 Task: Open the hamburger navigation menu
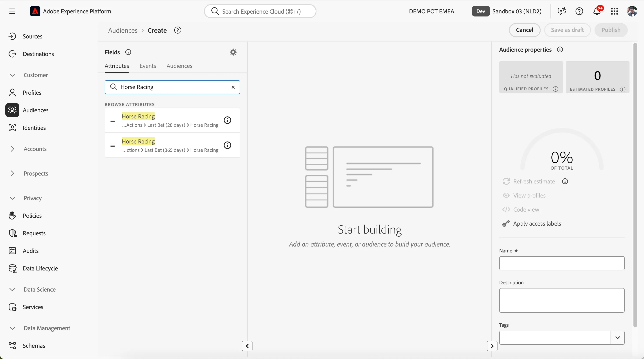coord(12,11)
